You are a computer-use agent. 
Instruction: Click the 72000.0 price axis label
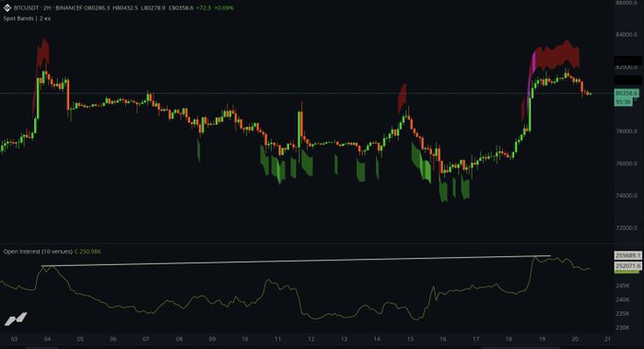pos(626,228)
